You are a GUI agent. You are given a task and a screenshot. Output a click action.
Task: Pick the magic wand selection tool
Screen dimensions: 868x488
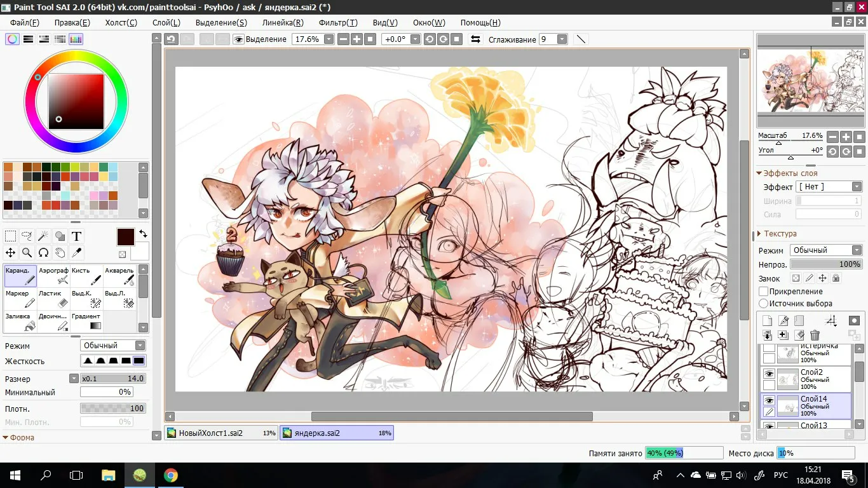pos(43,236)
